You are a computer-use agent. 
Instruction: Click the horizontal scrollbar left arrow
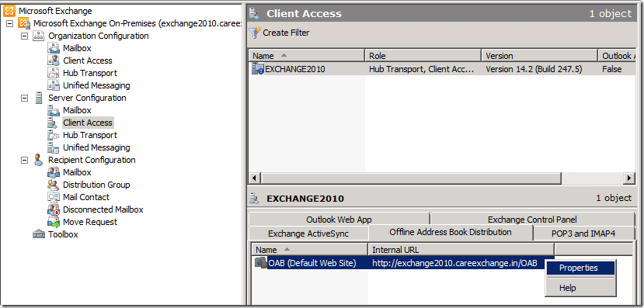pos(255,178)
